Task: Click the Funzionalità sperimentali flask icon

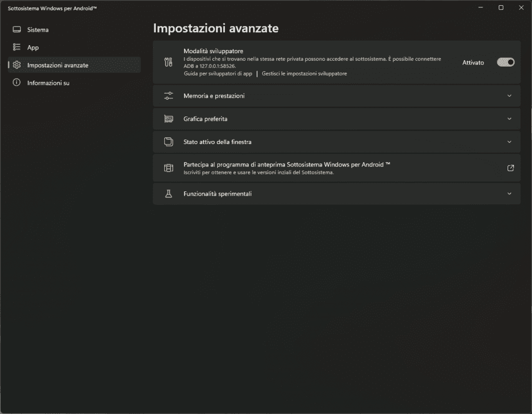Action: coord(168,193)
